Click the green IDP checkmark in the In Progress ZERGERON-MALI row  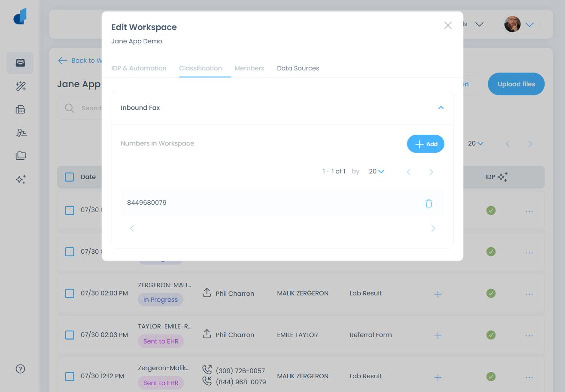pyautogui.click(x=491, y=293)
